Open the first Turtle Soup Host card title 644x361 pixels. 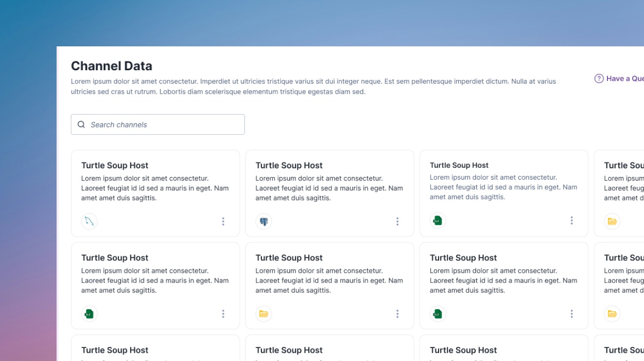click(115, 165)
